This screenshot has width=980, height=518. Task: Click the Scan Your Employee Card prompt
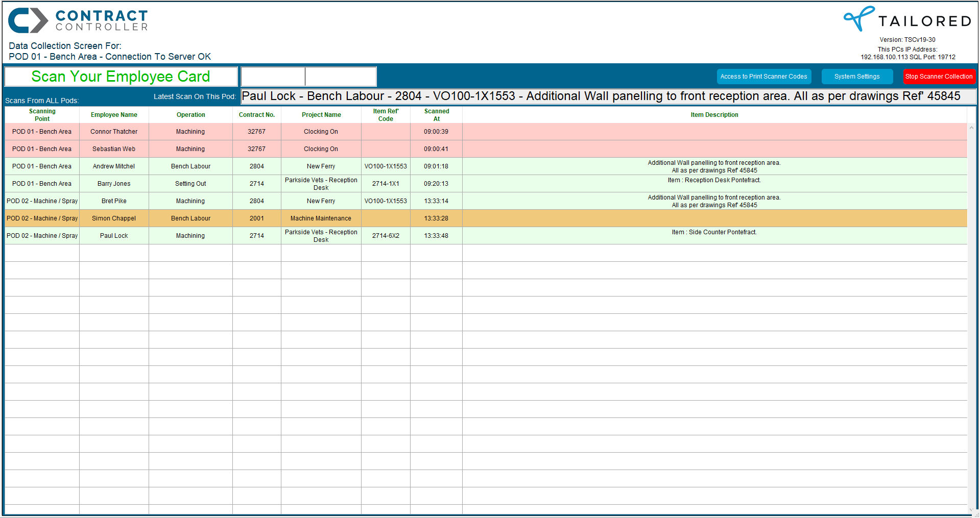pyautogui.click(x=121, y=77)
